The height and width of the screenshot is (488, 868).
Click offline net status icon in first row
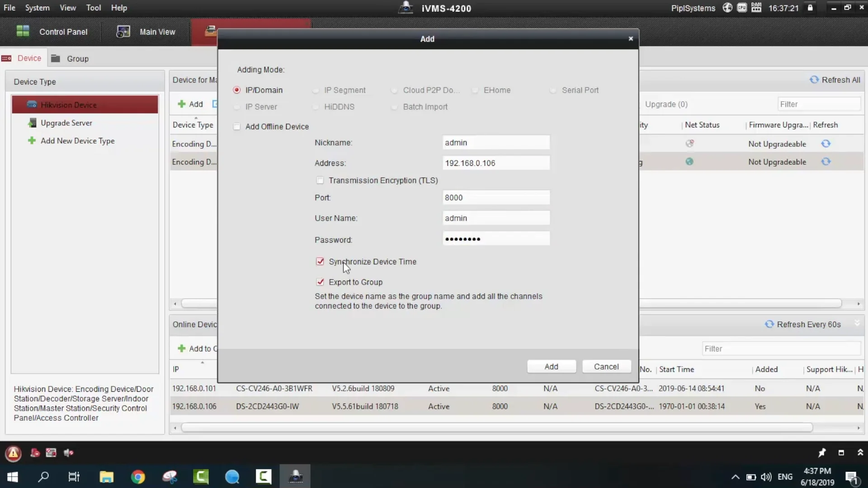[x=689, y=144]
